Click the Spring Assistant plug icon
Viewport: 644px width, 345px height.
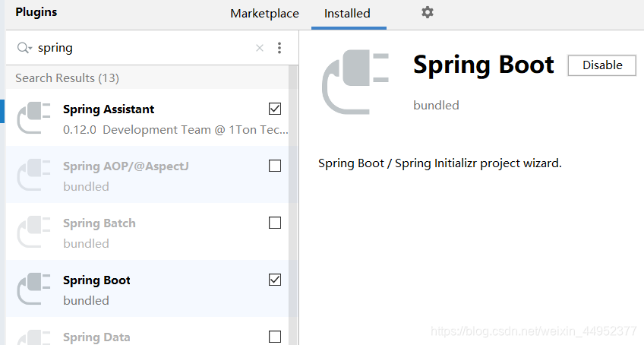coord(33,118)
